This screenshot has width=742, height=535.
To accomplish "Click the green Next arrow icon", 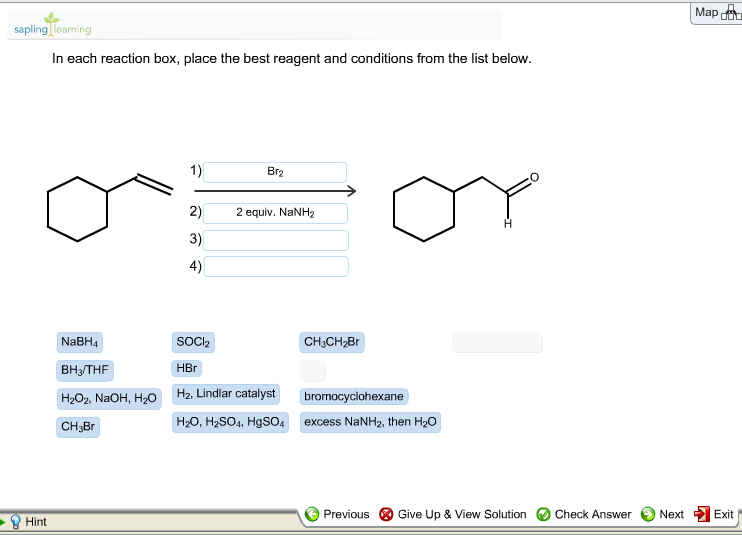I will [x=648, y=514].
